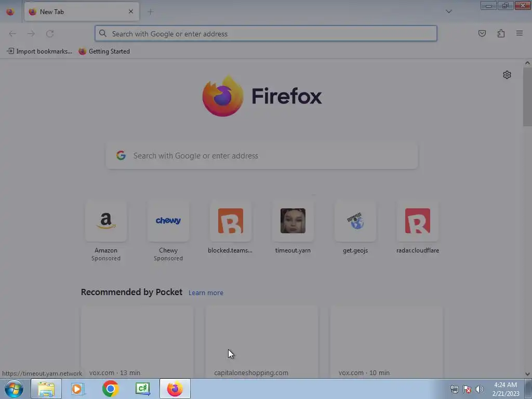The height and width of the screenshot is (399, 532).
Task: Open the Amazon sponsored shortcut tile
Action: (106, 221)
